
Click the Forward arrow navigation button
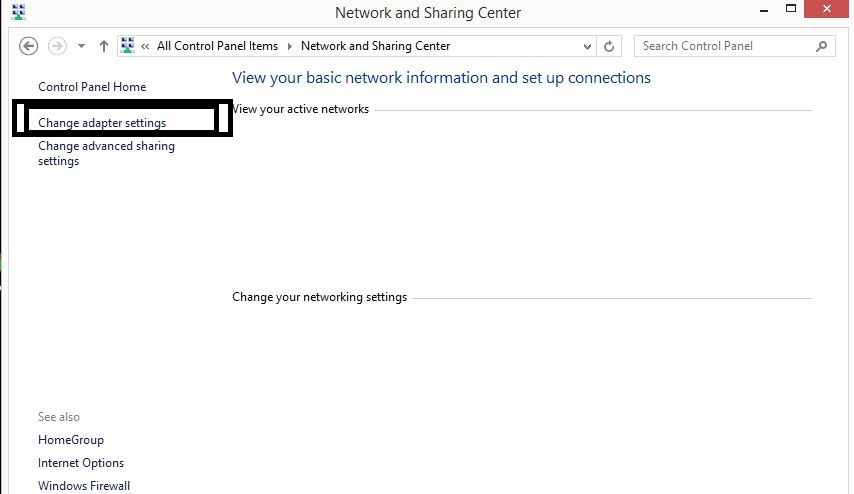coord(57,46)
